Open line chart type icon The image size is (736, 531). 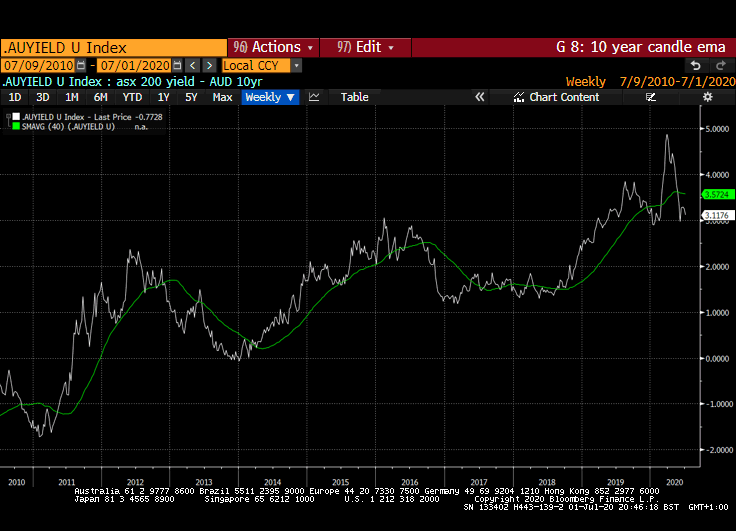pos(314,97)
